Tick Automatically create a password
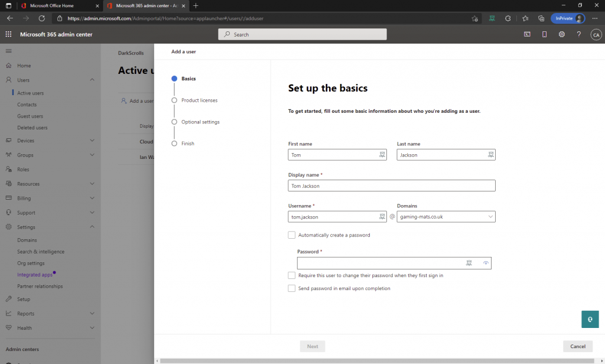 [x=292, y=235]
